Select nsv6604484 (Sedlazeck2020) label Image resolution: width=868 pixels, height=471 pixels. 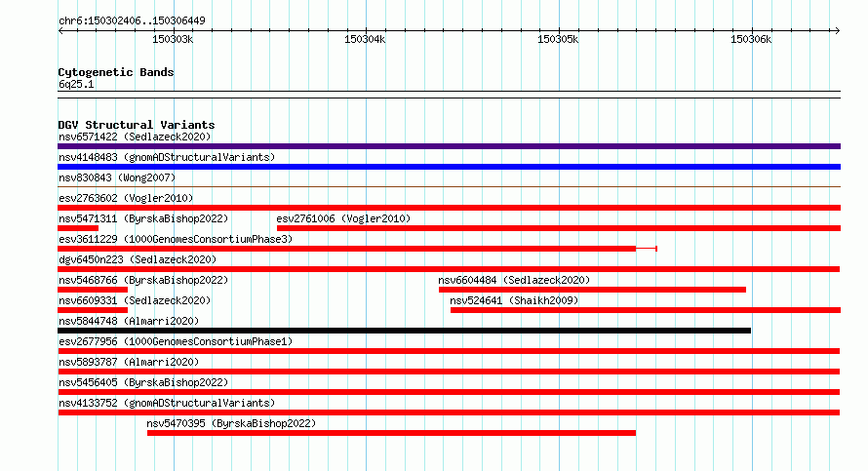pyautogui.click(x=514, y=280)
